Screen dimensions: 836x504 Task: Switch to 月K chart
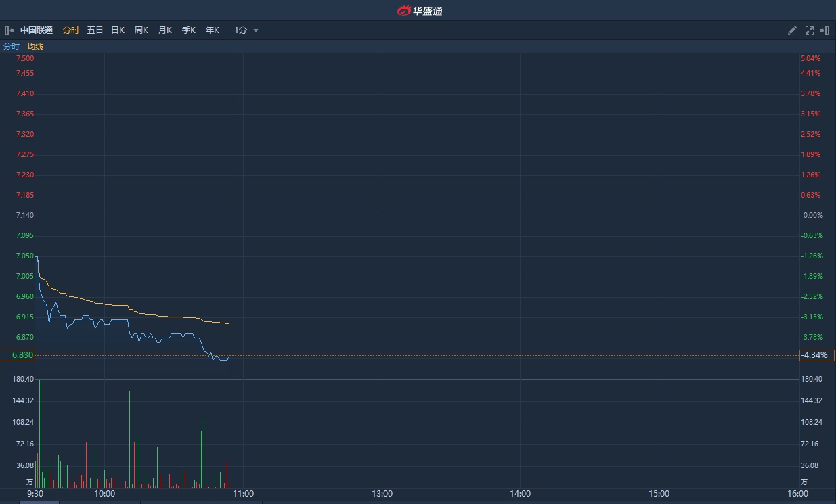click(x=165, y=30)
